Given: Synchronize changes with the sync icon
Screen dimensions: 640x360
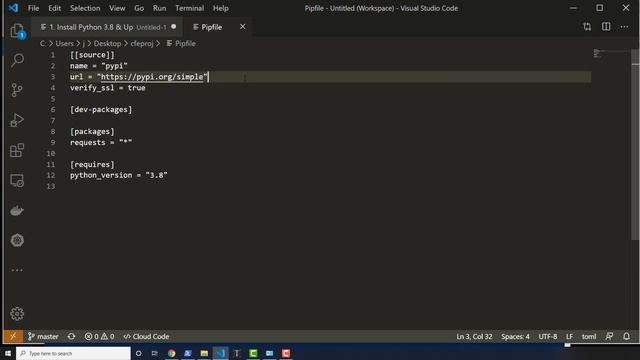Looking at the screenshot, I should click(71, 336).
